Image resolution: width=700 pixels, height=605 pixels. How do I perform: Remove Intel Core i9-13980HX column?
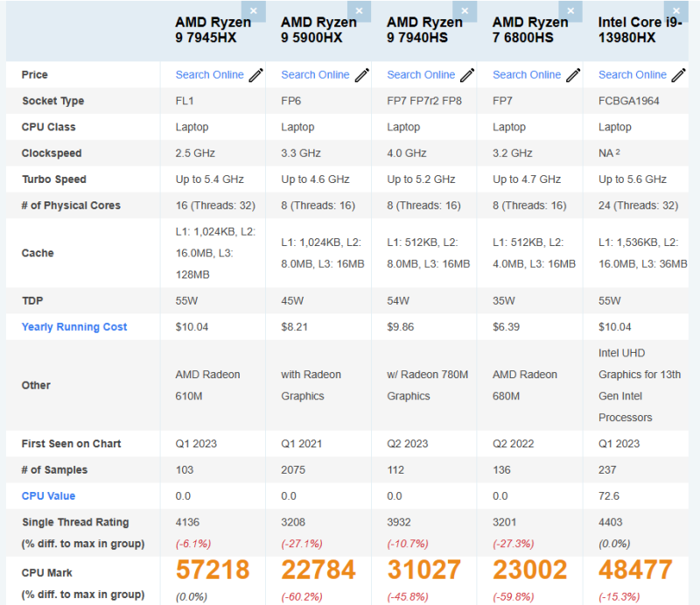675,11
